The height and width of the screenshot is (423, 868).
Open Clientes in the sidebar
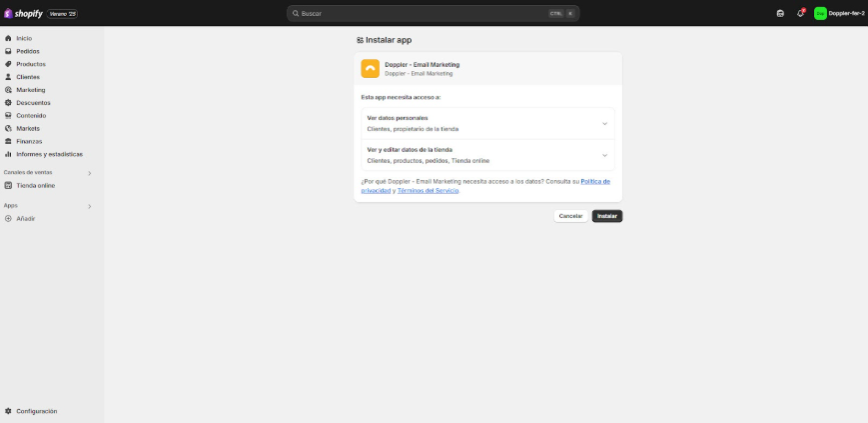pos(28,77)
